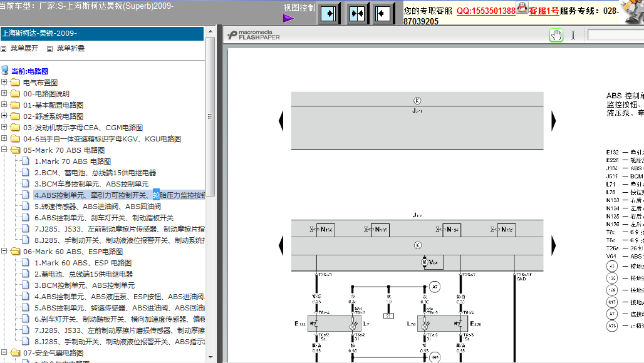Viewport: 644px width, 363px height.
Task: Click the folder icon of 电气布置图
Action: coord(15,83)
